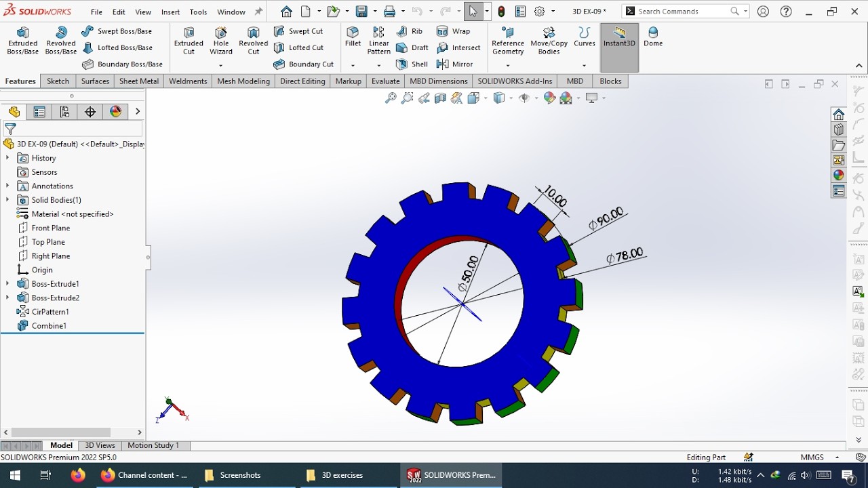Click the Boundary Boss/Base command
The height and width of the screenshot is (488, 868).
click(122, 64)
